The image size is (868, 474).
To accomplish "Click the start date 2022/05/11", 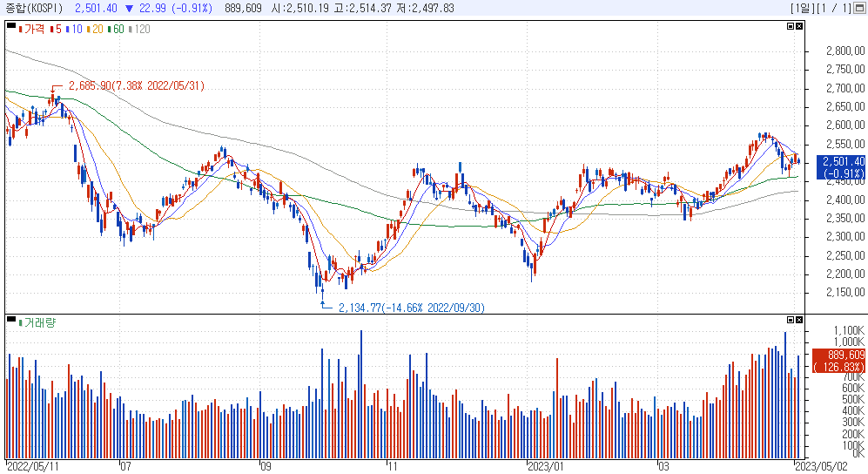I will pos(33,466).
